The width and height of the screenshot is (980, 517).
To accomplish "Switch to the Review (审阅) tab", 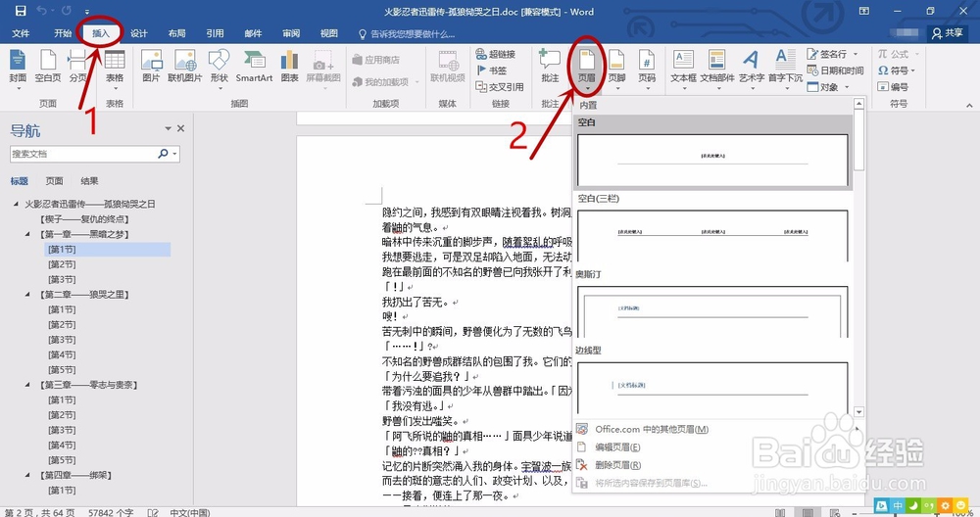I will point(291,33).
